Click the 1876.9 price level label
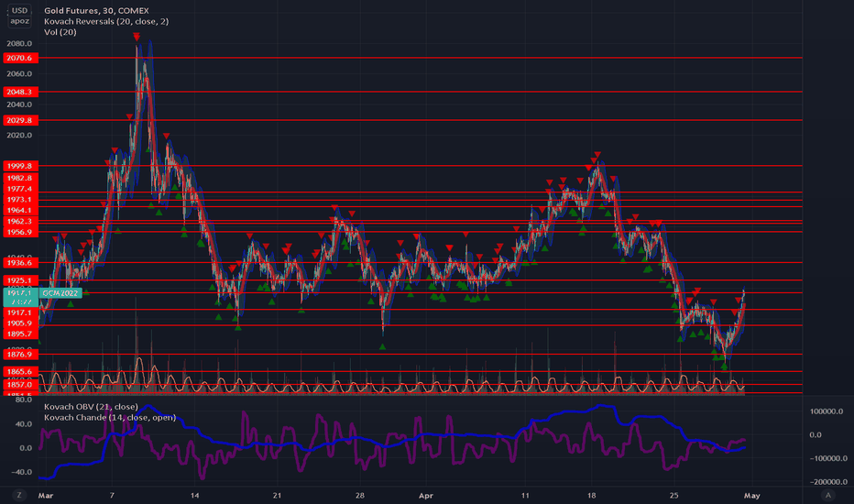This screenshot has height=504, width=854. pyautogui.click(x=19, y=354)
